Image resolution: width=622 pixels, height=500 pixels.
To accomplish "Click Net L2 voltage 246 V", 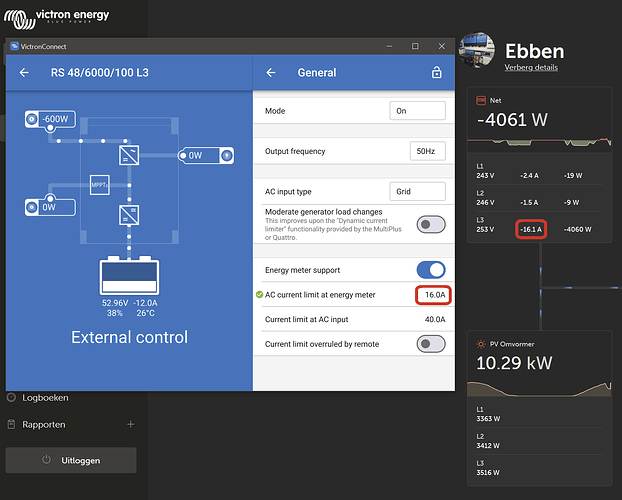I will point(486,202).
